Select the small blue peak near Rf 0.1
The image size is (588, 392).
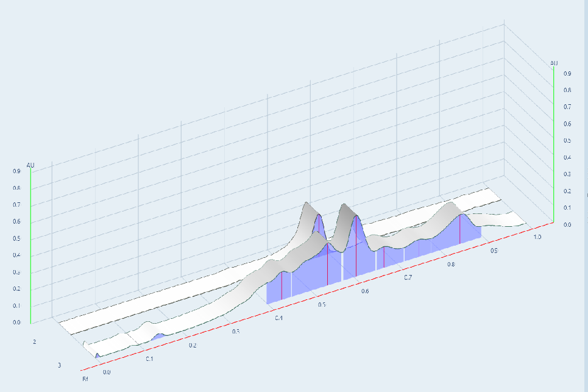[158, 336]
